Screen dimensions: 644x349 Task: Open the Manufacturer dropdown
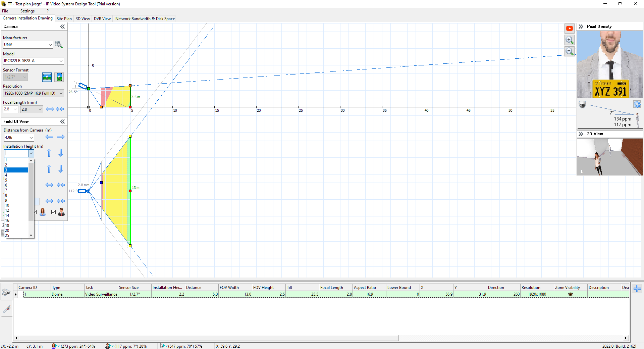pos(50,45)
